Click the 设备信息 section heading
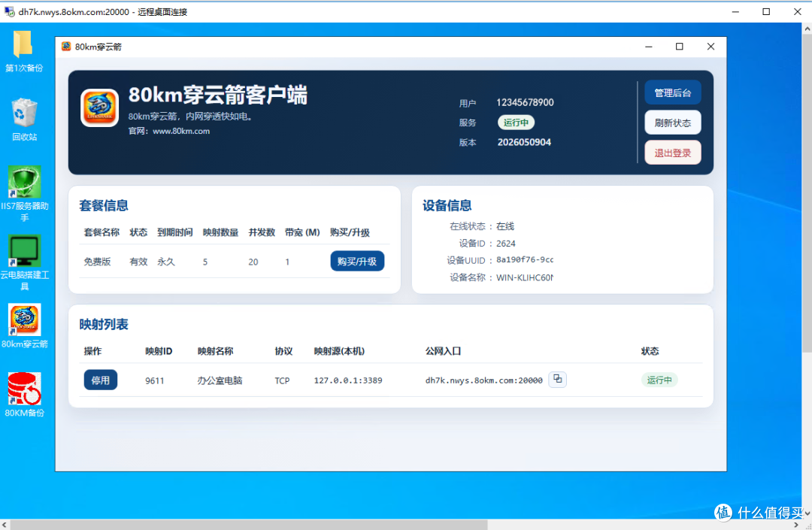Viewport: 812px width, 530px height. tap(447, 205)
